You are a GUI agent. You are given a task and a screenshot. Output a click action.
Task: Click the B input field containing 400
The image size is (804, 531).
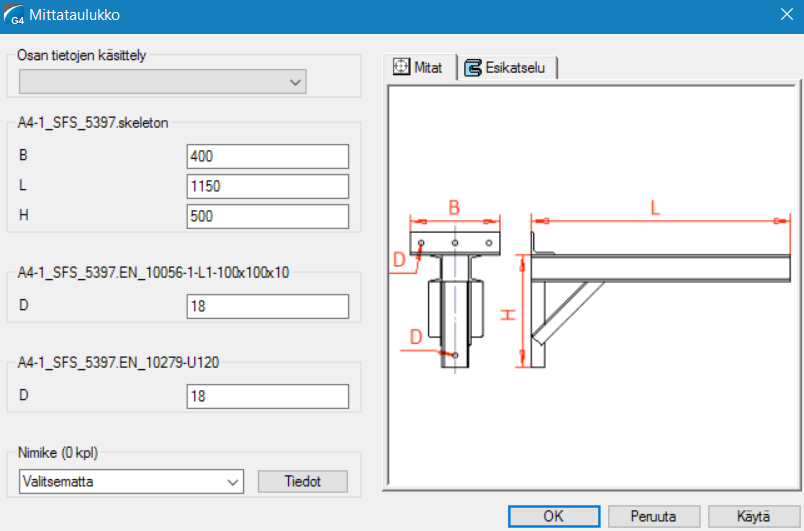pos(267,157)
